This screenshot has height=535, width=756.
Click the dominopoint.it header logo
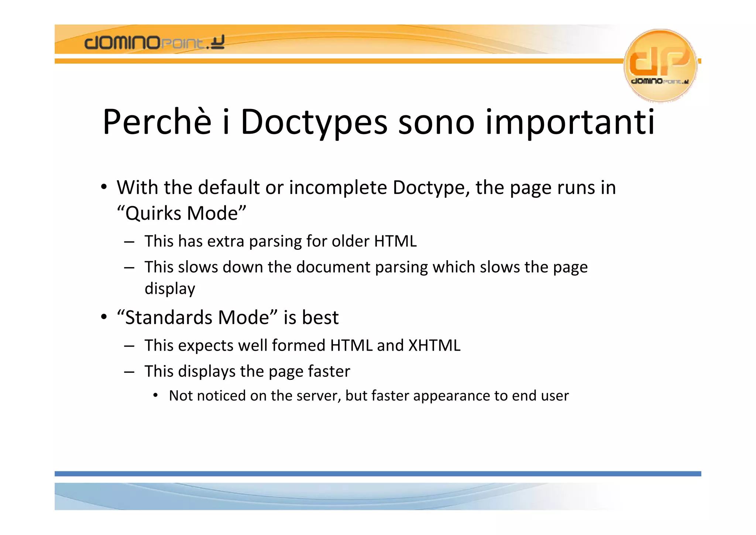(154, 42)
